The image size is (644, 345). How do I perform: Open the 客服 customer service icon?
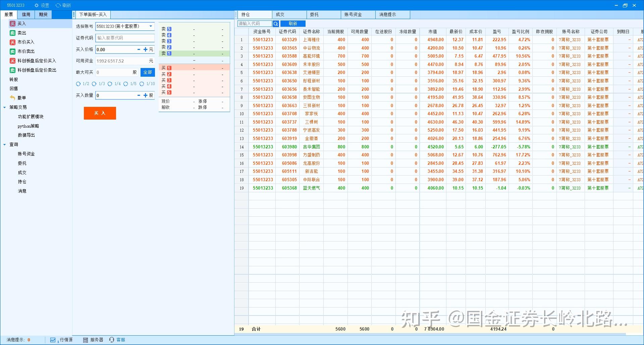113,340
